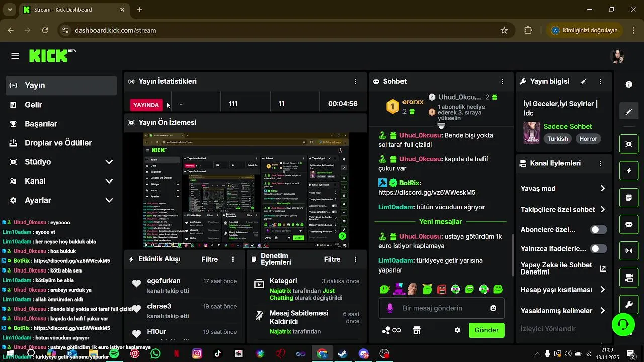The height and width of the screenshot is (362, 644).
Task: Open Filtre in Etkinlik Akışı panel
Action: click(x=210, y=259)
